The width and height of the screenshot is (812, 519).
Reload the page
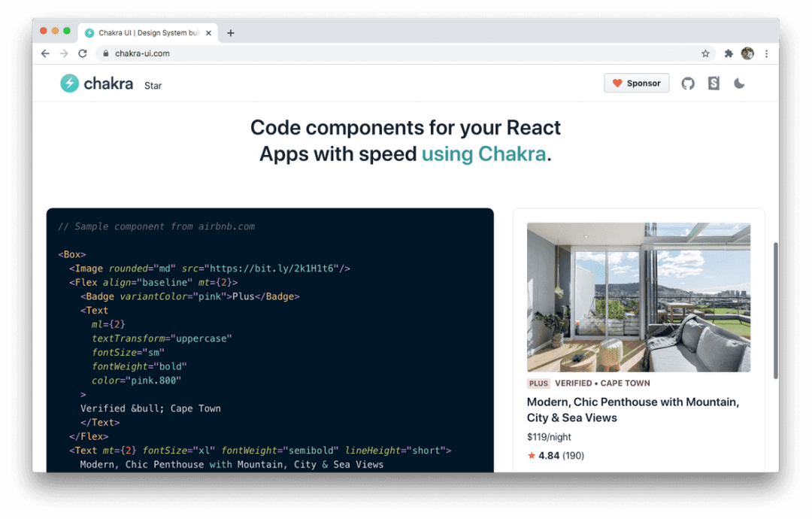tap(83, 53)
